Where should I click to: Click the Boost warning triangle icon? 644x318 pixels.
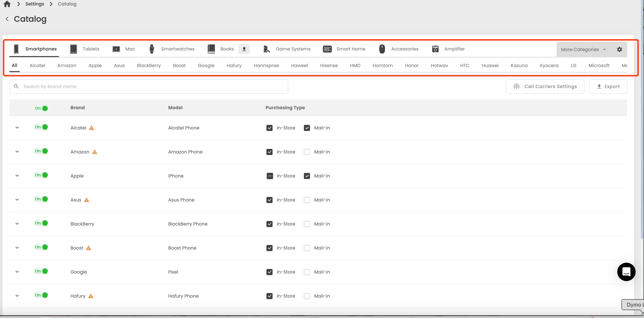click(x=89, y=248)
